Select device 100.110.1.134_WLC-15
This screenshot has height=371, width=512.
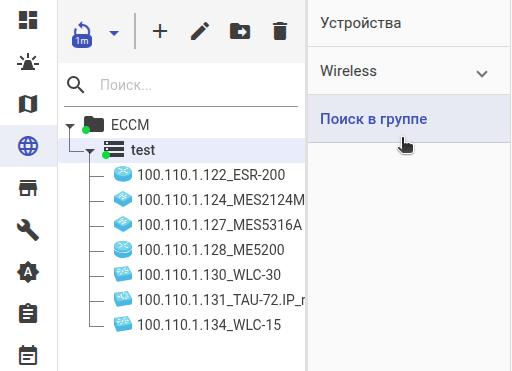point(209,325)
